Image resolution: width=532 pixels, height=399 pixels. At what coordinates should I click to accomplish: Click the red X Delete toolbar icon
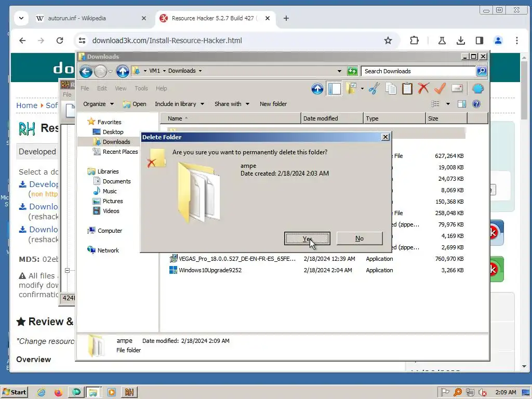[x=423, y=88]
